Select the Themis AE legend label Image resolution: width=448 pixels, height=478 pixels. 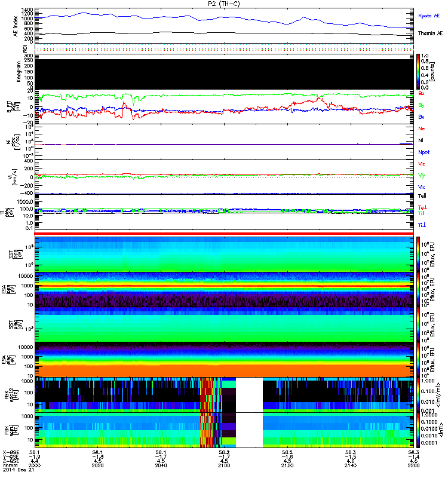(430, 34)
